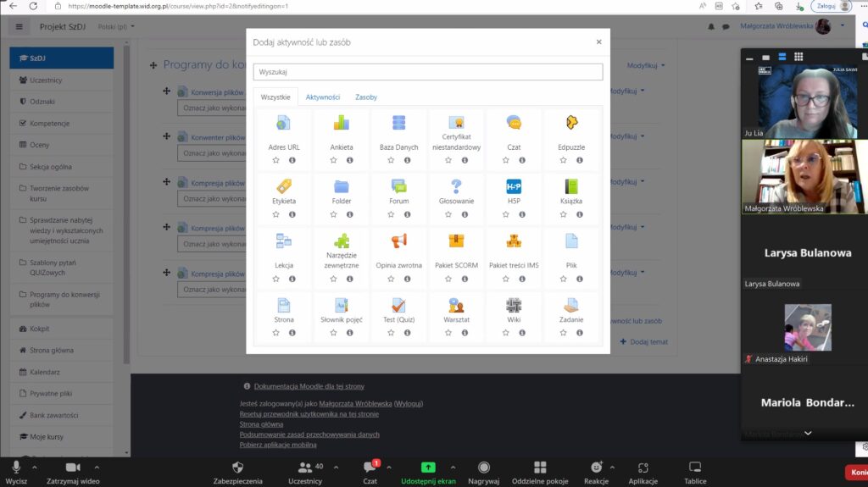Select the Test (Quiz) activity icon
868x487 pixels.
point(398,306)
